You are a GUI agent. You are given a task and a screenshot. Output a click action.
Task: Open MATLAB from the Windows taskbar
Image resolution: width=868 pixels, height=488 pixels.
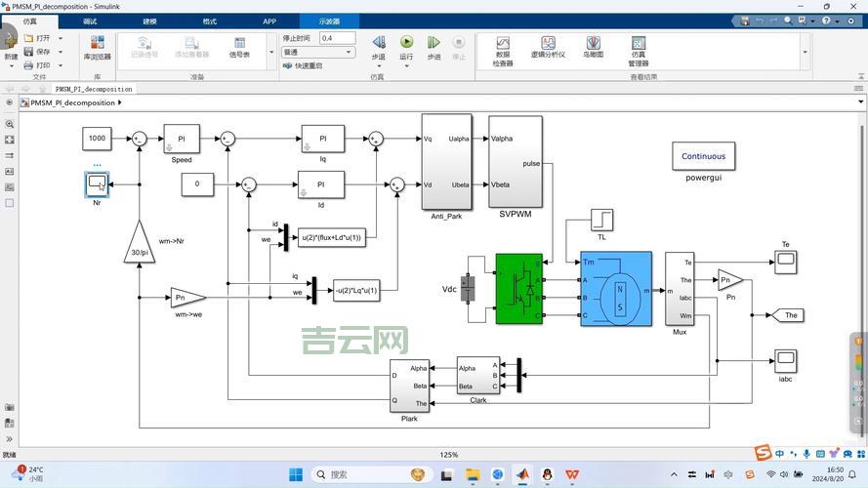click(522, 475)
